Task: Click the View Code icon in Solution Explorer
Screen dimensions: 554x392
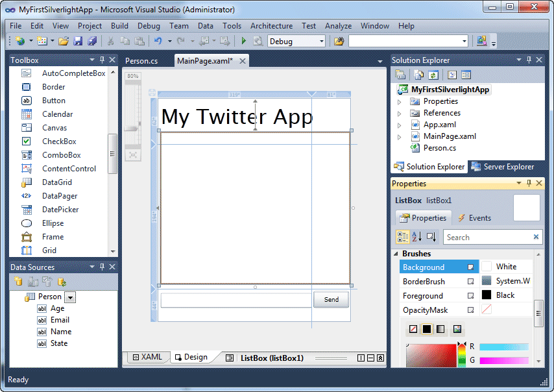Action: click(x=452, y=75)
